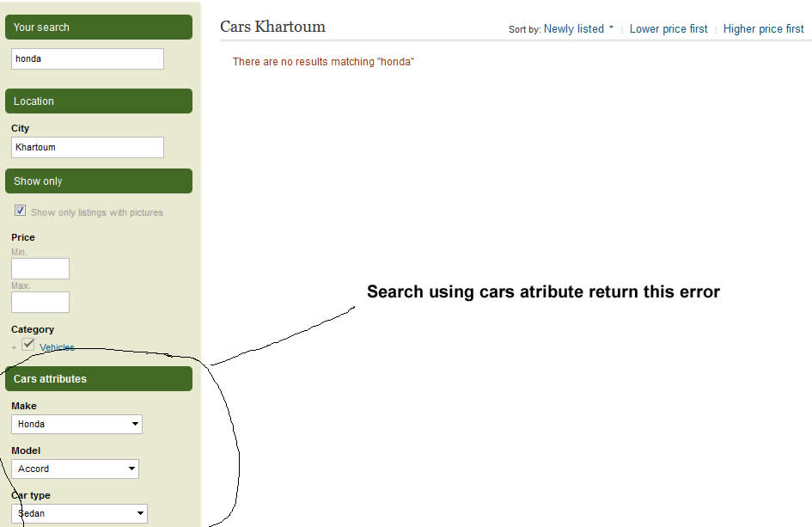Open the Make dropdown showing Honda

76,425
